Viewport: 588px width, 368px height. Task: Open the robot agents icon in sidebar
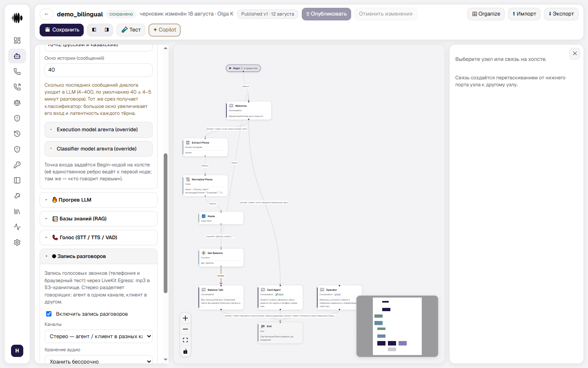17,56
